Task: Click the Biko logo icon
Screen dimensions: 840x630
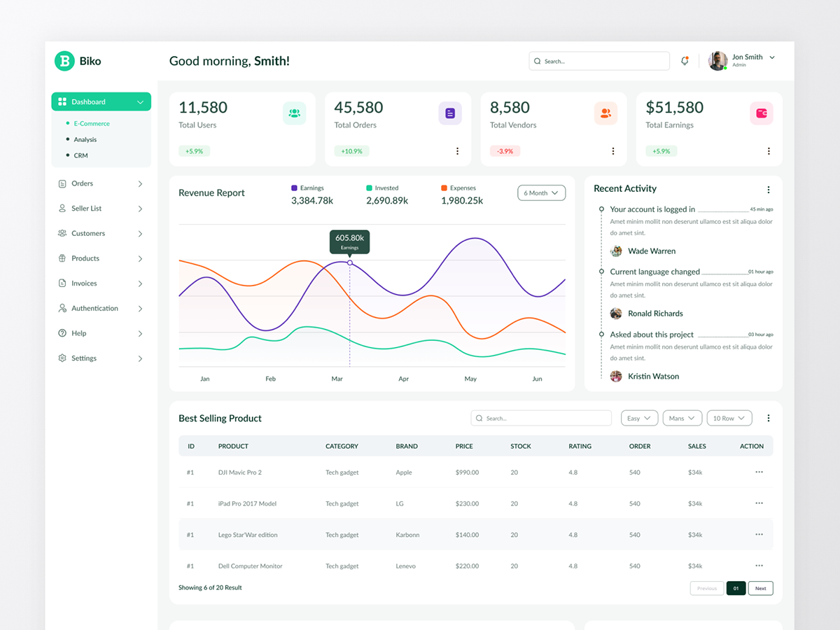Action: [x=64, y=61]
